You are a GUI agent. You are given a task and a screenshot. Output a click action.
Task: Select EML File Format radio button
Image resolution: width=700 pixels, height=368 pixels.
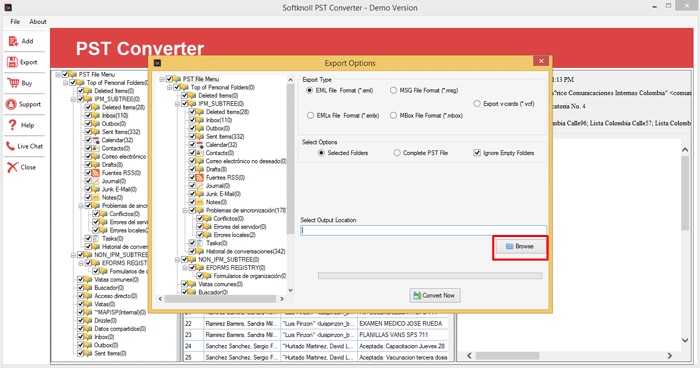coord(309,90)
